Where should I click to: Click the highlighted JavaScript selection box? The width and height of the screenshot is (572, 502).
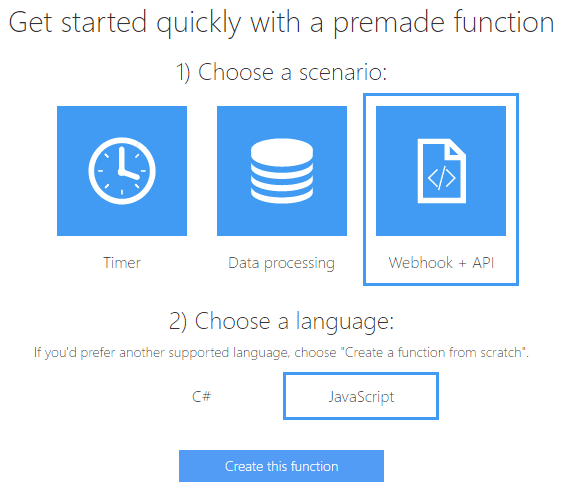coord(361,396)
